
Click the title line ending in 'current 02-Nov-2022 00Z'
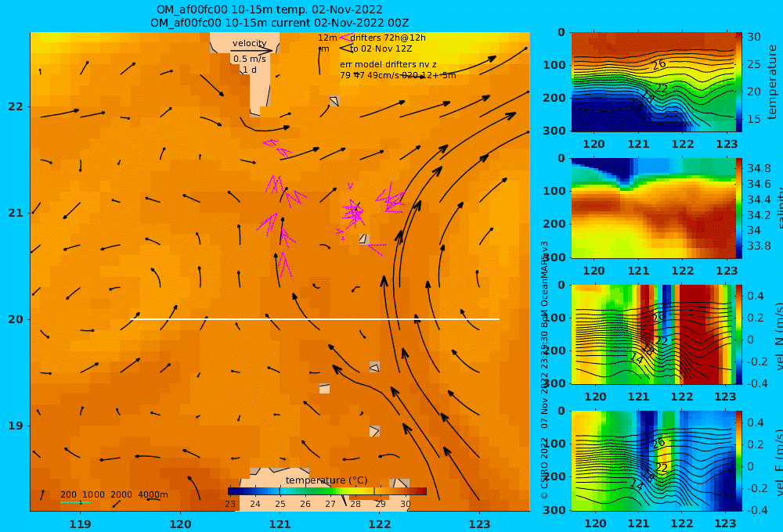coord(280,23)
